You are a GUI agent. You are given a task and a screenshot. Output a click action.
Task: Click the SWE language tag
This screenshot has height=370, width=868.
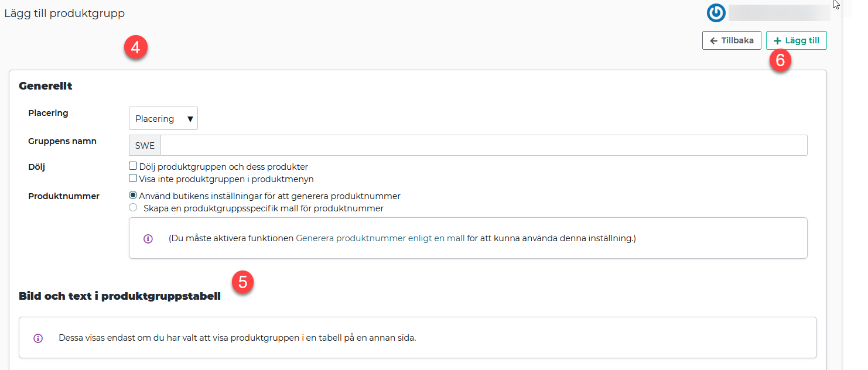point(145,145)
